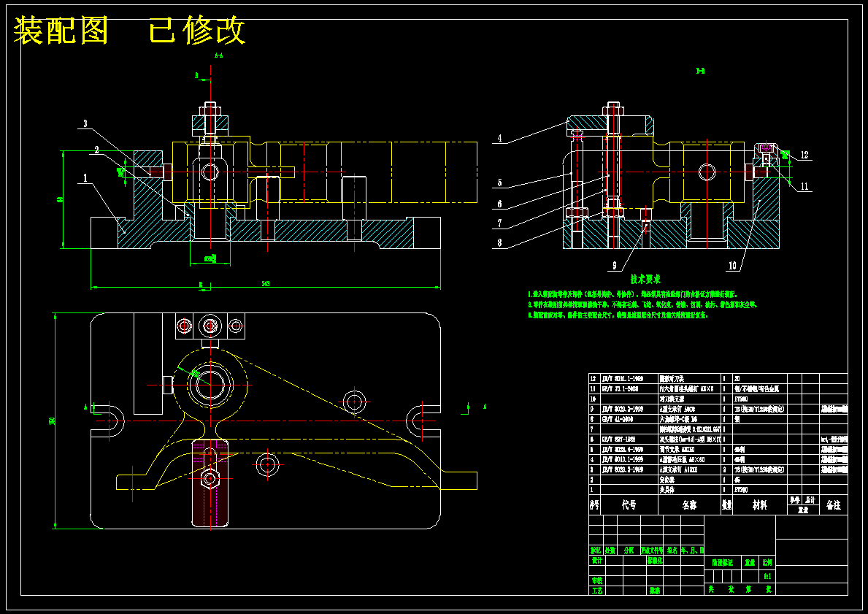The width and height of the screenshot is (868, 614).
Task: Click balloon number 1 in the A-A view
Action: point(85,178)
